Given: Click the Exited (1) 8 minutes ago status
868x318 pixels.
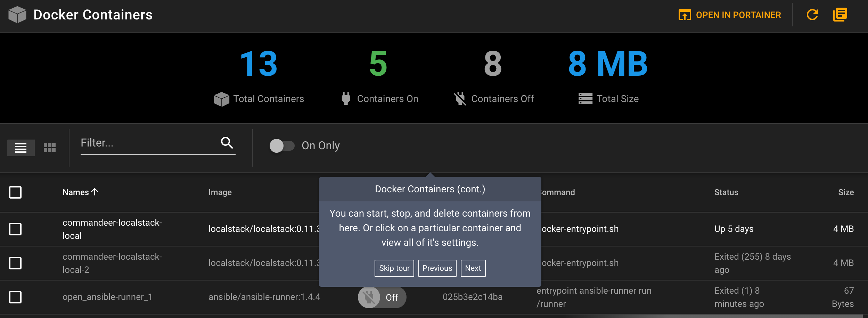Looking at the screenshot, I should 739,297.
